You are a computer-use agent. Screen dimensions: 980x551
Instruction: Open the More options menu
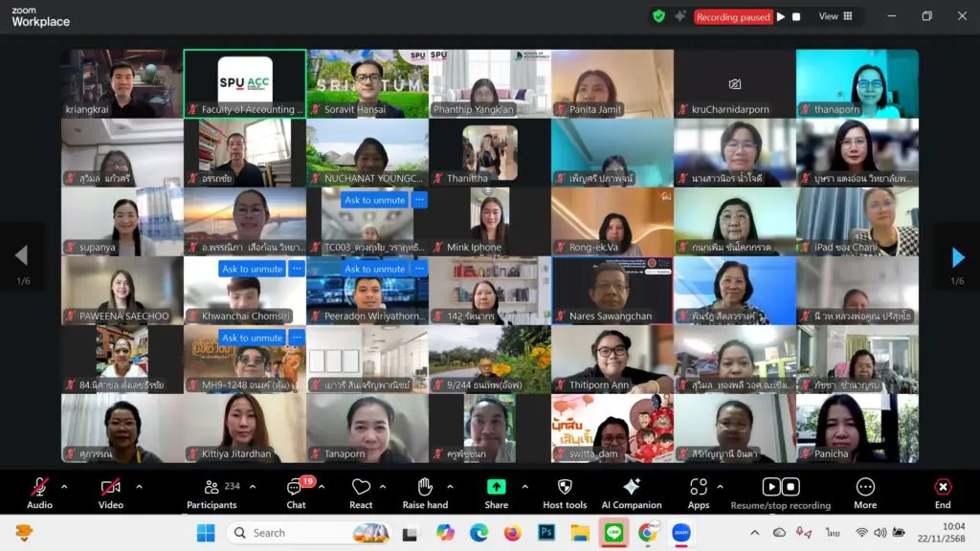point(865,488)
